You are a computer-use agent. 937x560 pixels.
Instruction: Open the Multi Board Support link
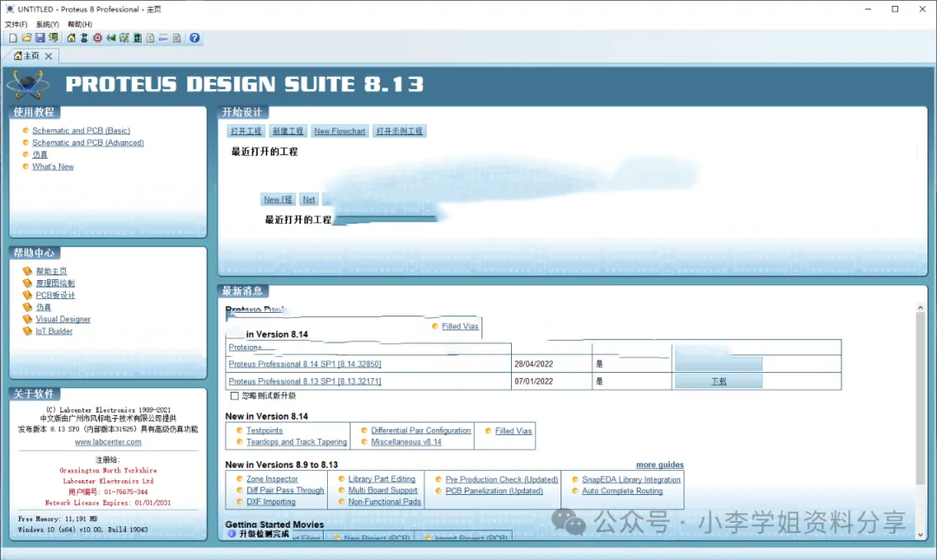tap(383, 490)
